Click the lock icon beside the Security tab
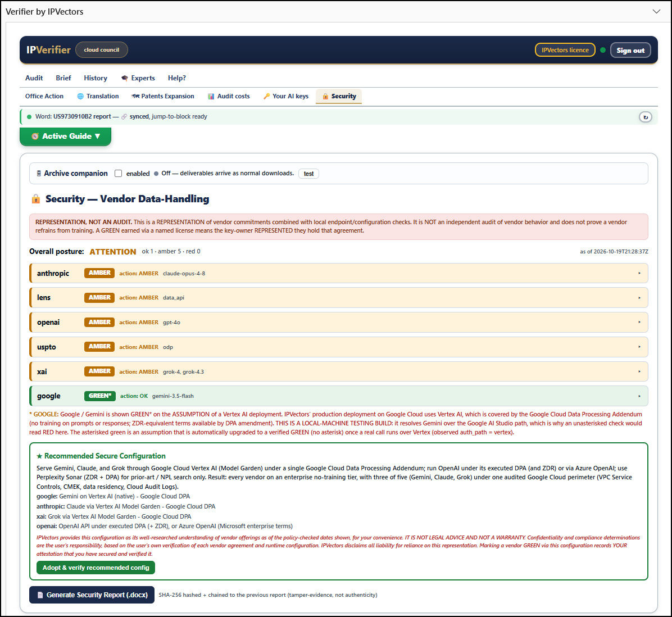The width and height of the screenshot is (672, 617). point(325,97)
